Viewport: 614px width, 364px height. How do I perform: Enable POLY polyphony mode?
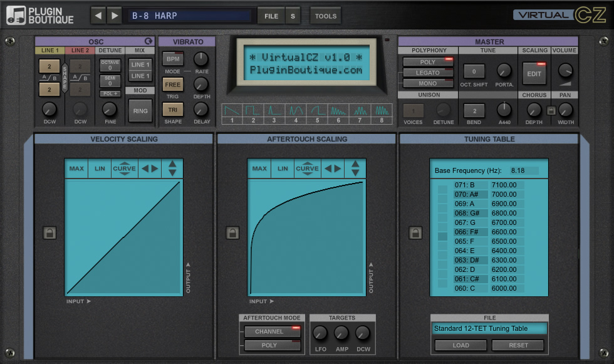pyautogui.click(x=429, y=62)
